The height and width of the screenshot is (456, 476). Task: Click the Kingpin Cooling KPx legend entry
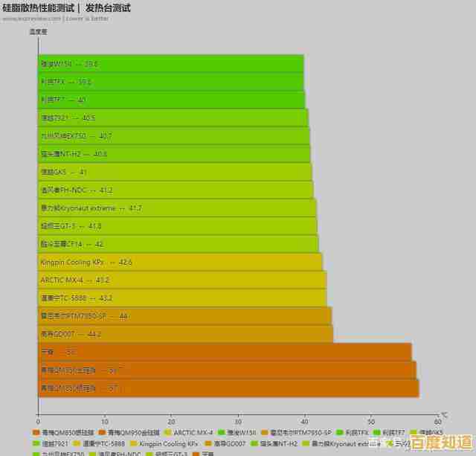(164, 443)
